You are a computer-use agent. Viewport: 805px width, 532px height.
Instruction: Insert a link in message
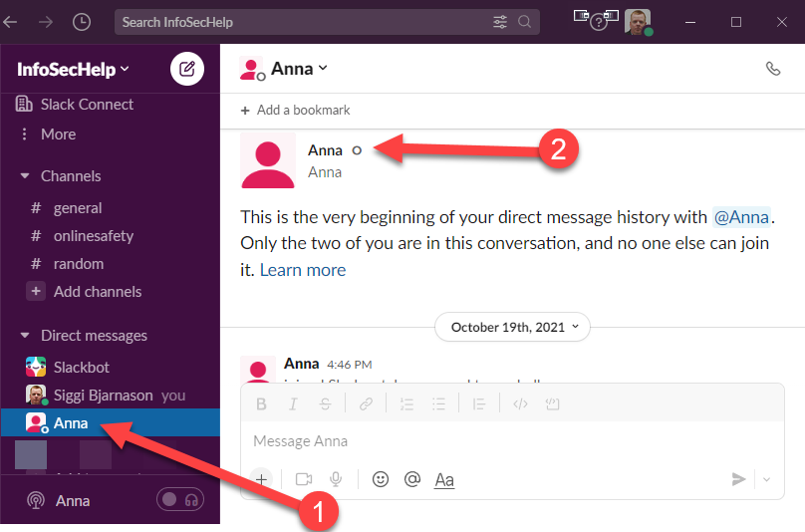click(x=366, y=404)
